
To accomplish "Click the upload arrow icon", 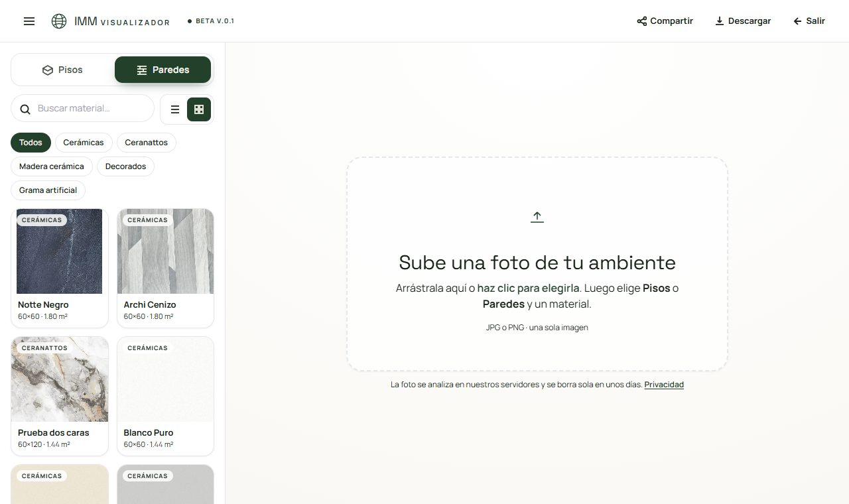I will (537, 217).
